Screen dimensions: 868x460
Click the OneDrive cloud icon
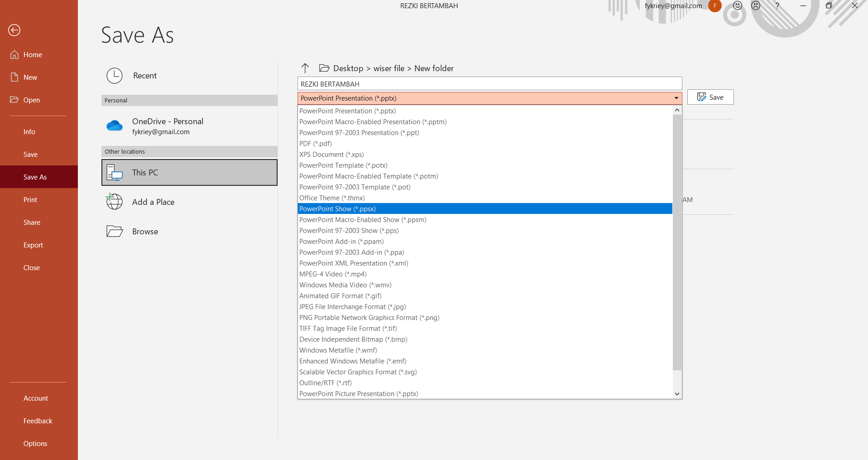[x=115, y=126]
